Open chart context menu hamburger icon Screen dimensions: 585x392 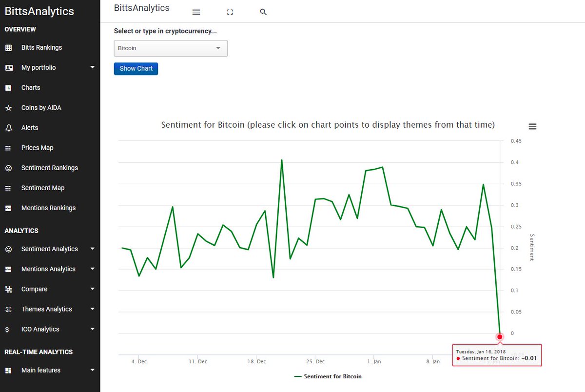tap(532, 126)
